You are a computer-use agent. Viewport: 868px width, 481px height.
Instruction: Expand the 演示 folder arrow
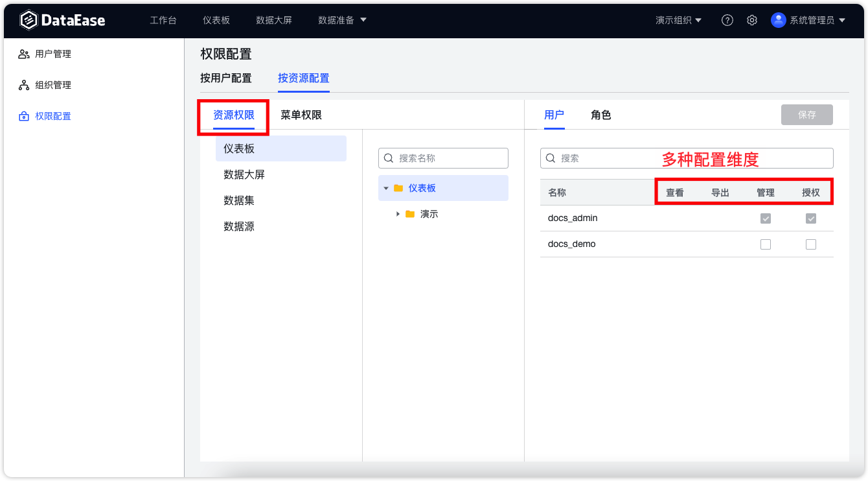tap(398, 214)
